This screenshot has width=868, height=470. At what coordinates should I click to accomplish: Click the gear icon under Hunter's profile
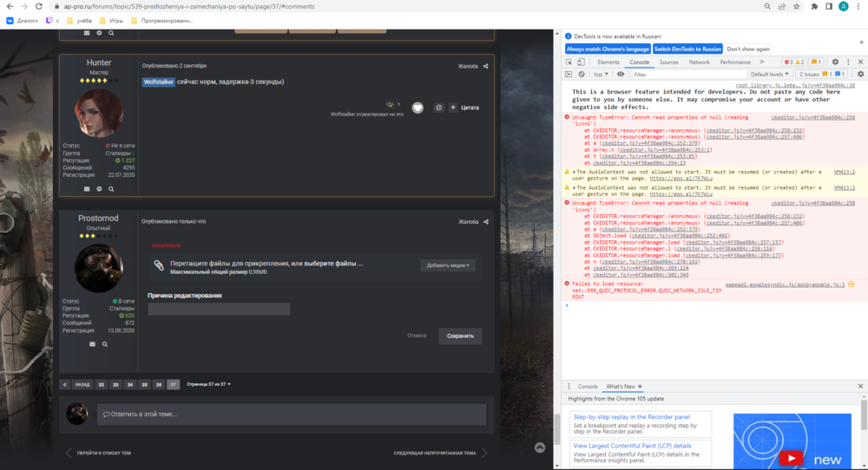(x=99, y=189)
